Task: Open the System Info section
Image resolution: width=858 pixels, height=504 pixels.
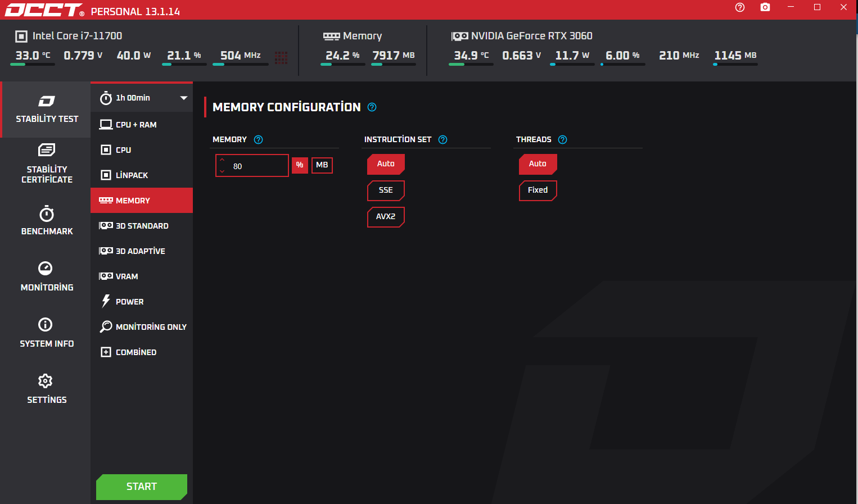Action: click(47, 333)
